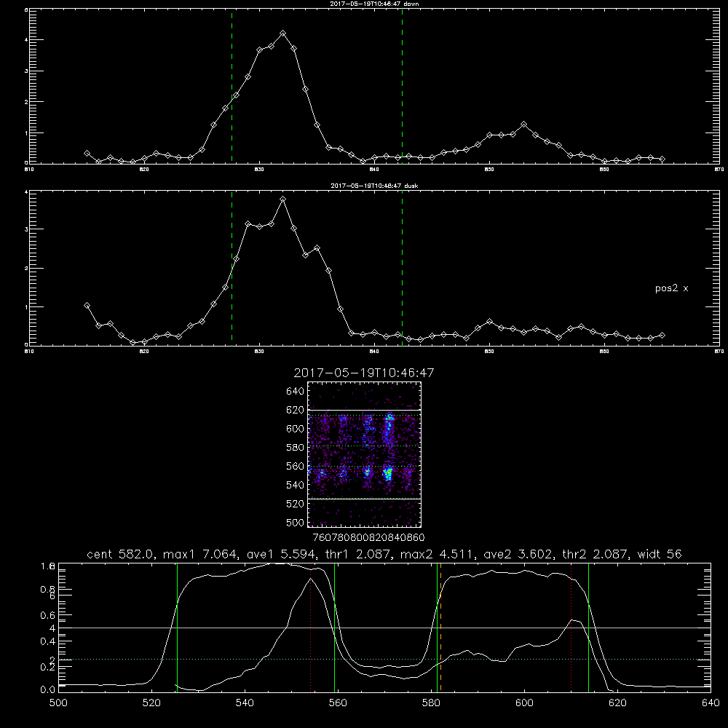Click the solid green line near 559 in bottom plot

[x=334, y=628]
